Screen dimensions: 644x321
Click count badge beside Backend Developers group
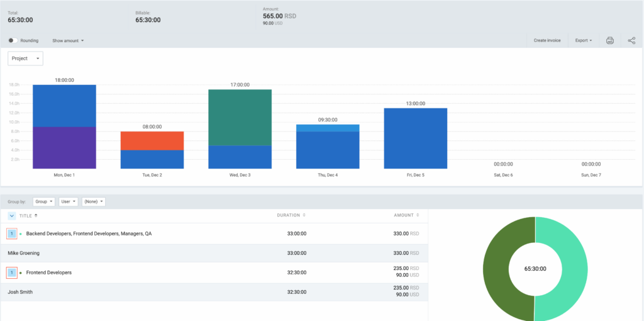tap(11, 234)
